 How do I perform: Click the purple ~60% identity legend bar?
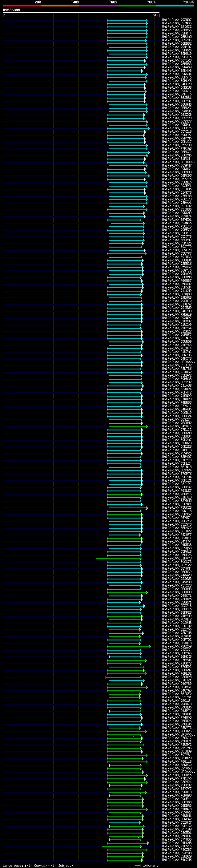click(x=98, y=6)
